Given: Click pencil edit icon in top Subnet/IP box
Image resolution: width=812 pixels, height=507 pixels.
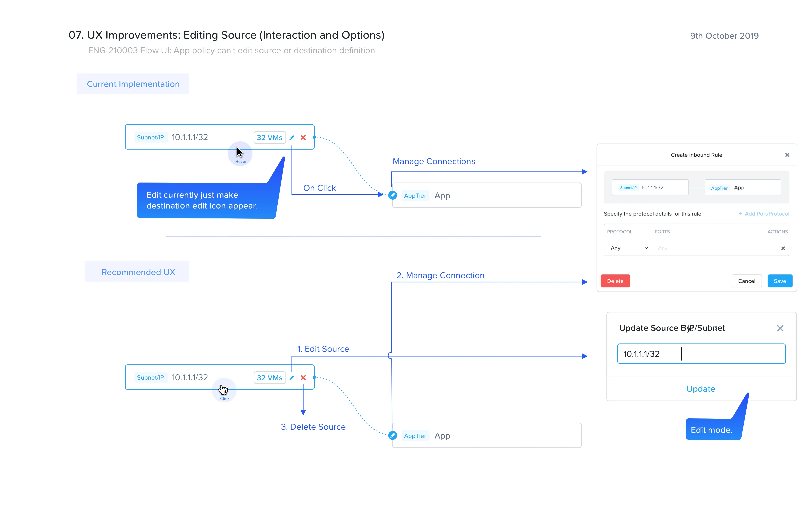Looking at the screenshot, I should click(x=292, y=138).
